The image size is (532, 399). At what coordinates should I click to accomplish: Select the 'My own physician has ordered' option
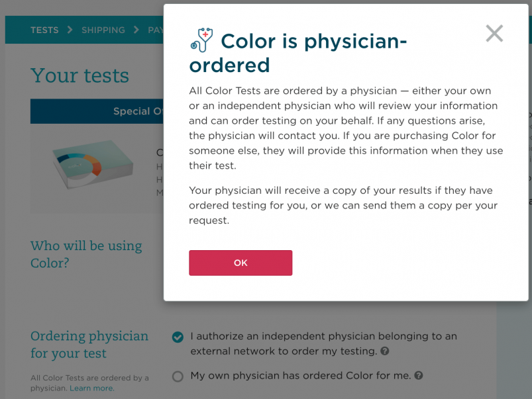tap(178, 377)
